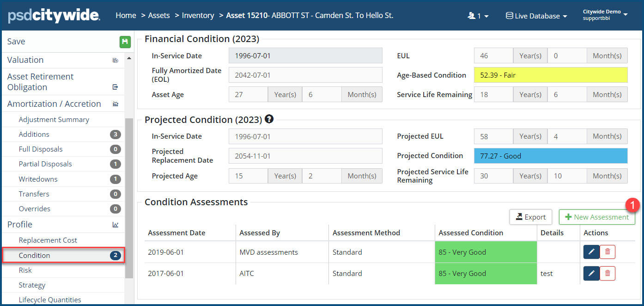
Task: Open Projected Condition help question mark
Action: [269, 119]
